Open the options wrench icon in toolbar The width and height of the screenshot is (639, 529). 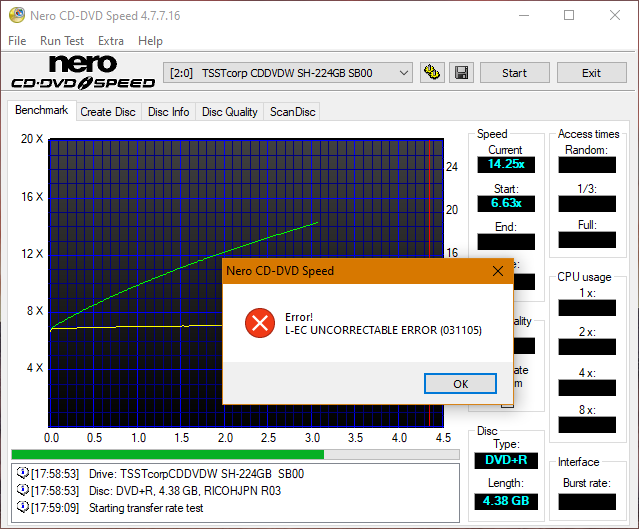[x=432, y=73]
